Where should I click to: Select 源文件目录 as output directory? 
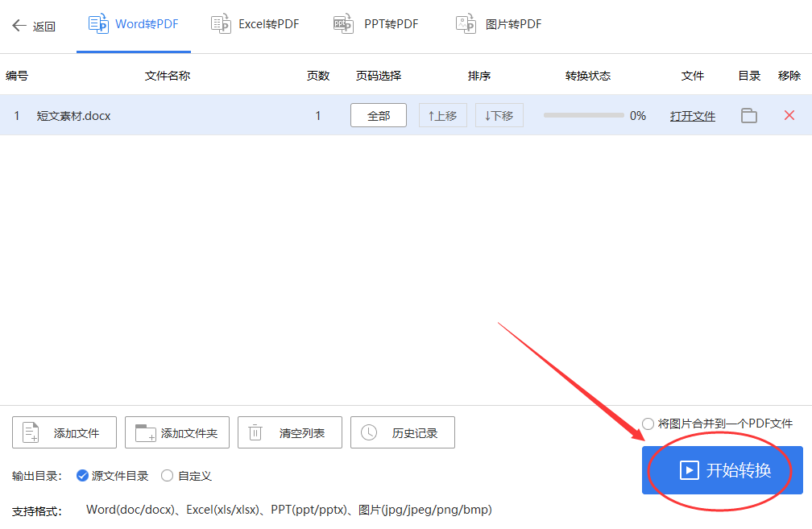coord(113,476)
